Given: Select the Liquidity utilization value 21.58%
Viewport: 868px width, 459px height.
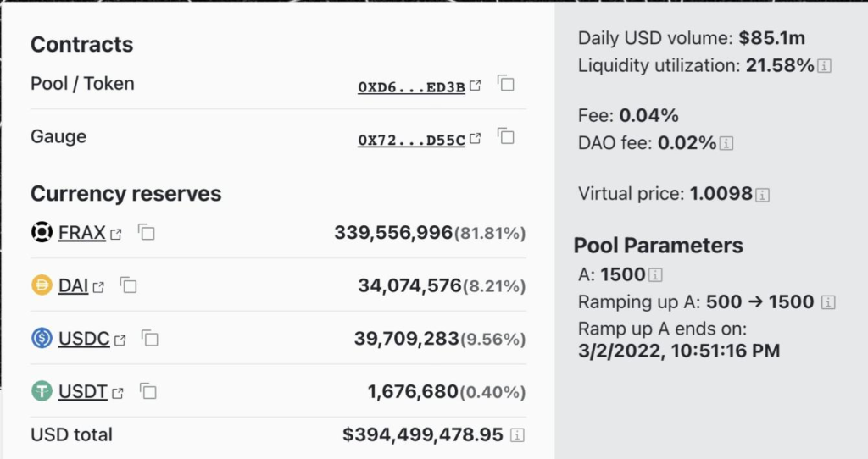Looking at the screenshot, I should 780,65.
